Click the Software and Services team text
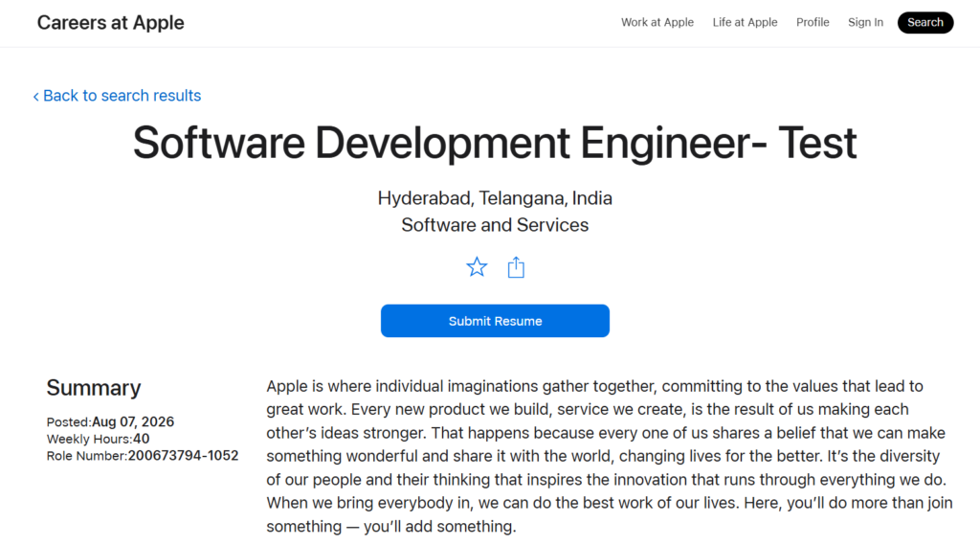The height and width of the screenshot is (545, 980). 495,225
